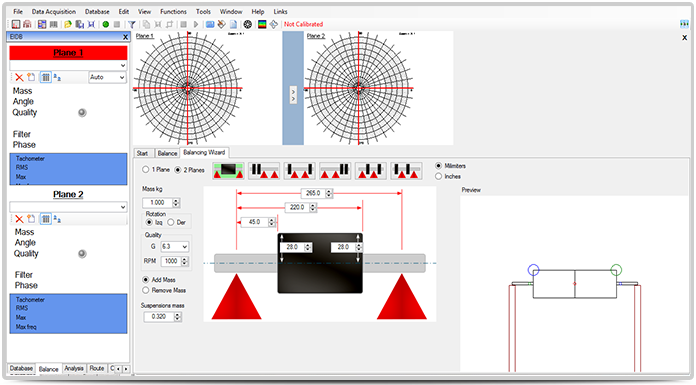Open the empty dropdown under Plane 2 header
Screen dimensions: 696x385
[x=68, y=207]
